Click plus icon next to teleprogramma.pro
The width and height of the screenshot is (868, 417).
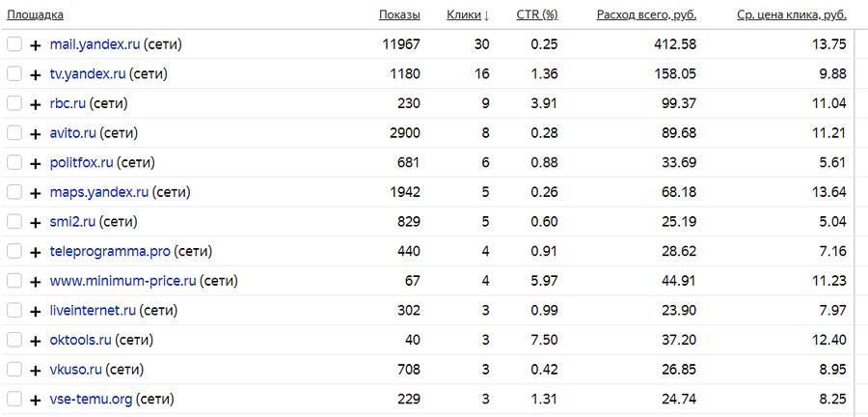click(x=36, y=252)
